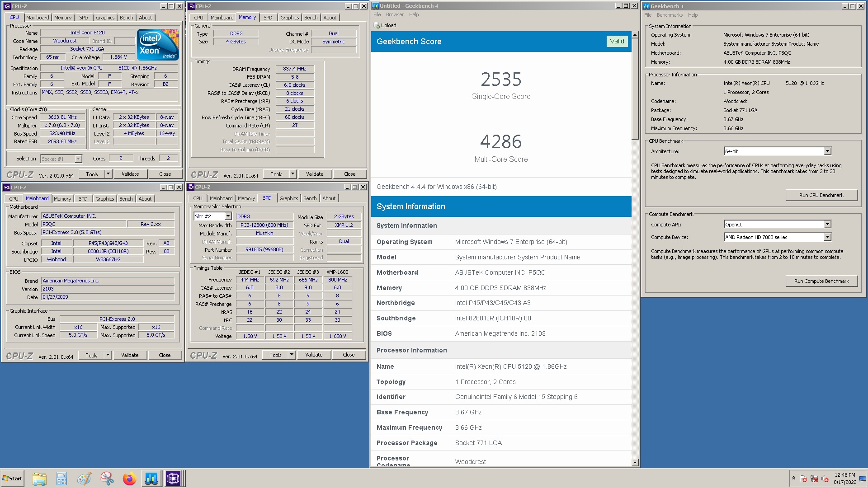Viewport: 868px width, 488px height.
Task: Click Validate in the CPU-Z SPD window
Action: click(x=314, y=355)
